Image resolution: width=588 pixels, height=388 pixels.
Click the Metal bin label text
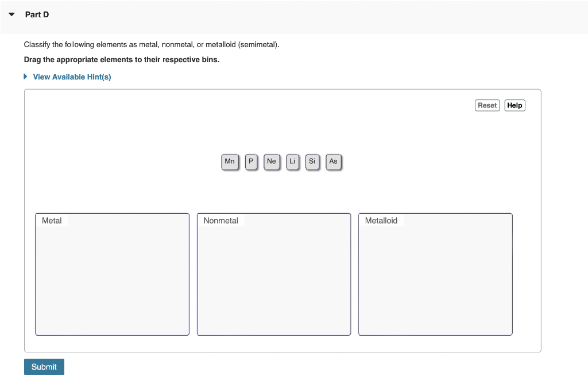pyautogui.click(x=52, y=220)
